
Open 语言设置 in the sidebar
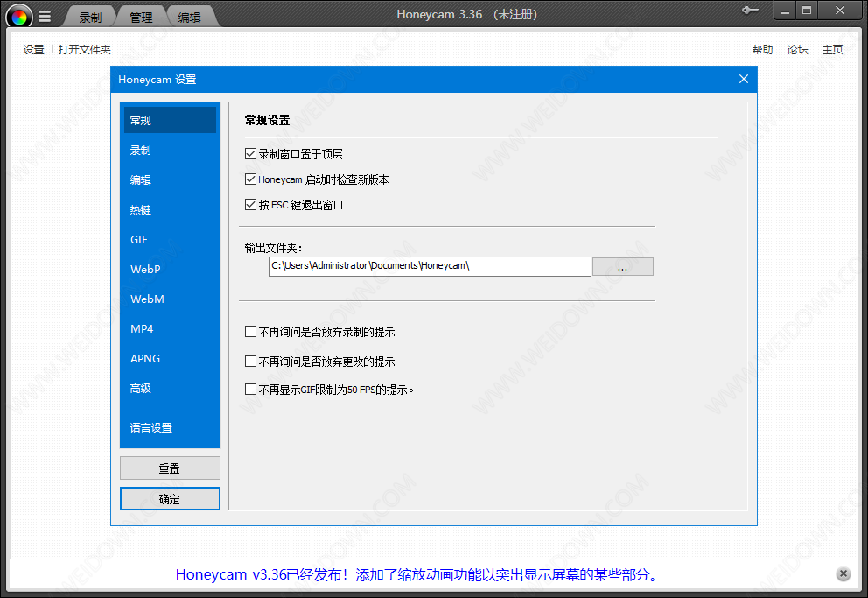click(170, 428)
